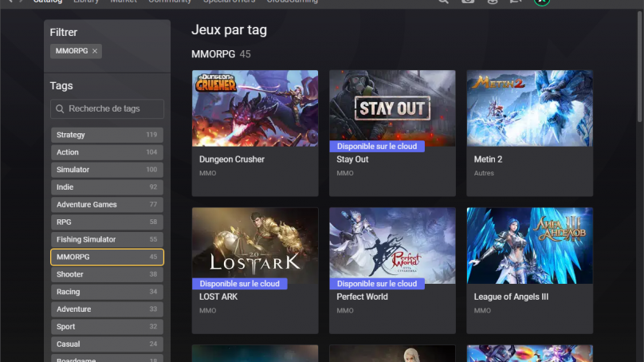Click the LOST ARK title text
644x362 pixels.
point(218,297)
